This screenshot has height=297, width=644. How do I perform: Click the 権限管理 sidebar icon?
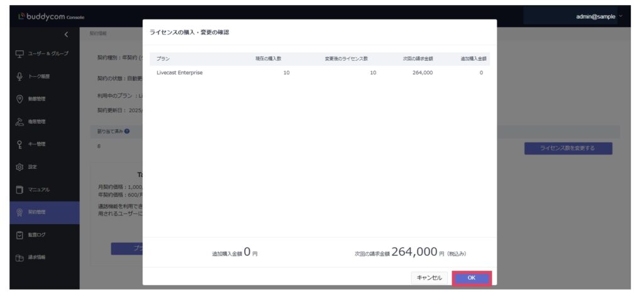point(19,121)
